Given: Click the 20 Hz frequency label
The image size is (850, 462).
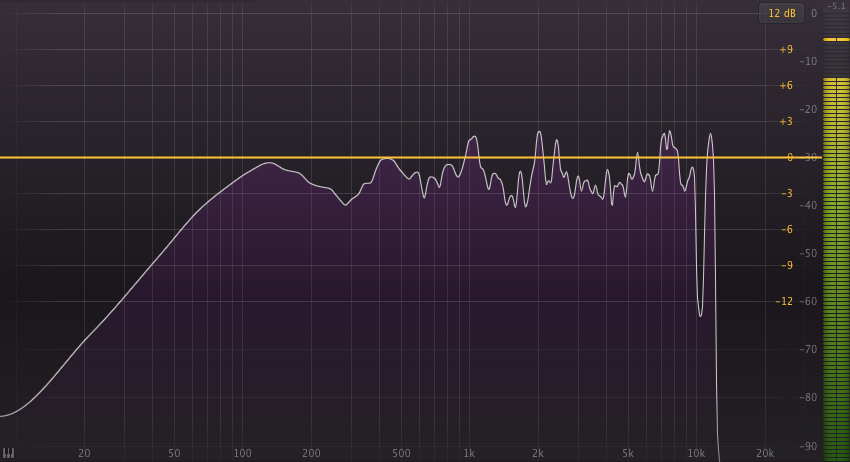Looking at the screenshot, I should 84,453.
